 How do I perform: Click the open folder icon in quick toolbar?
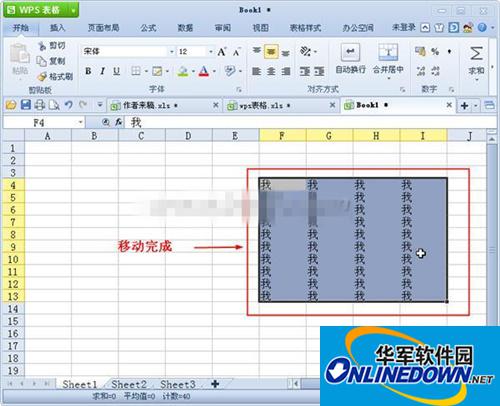pyautogui.click(x=11, y=105)
